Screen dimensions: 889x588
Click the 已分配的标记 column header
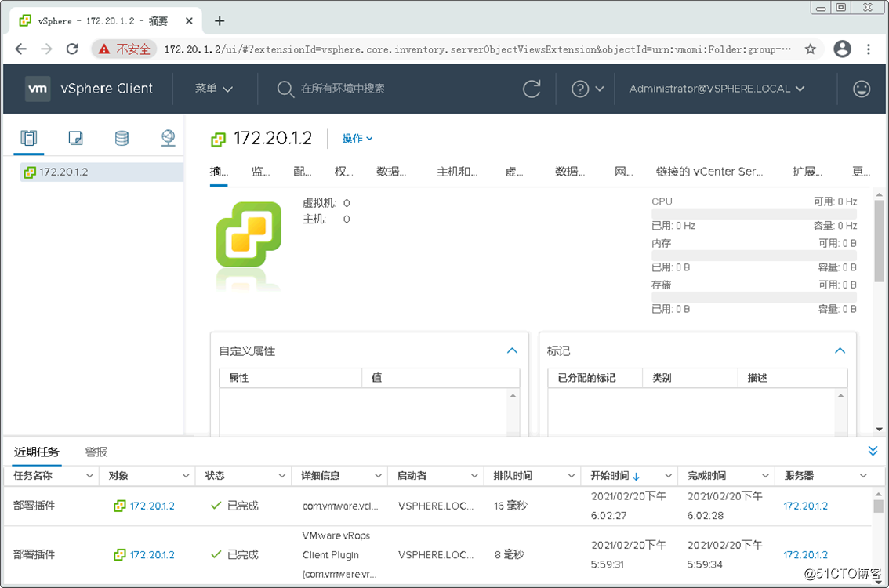(595, 378)
